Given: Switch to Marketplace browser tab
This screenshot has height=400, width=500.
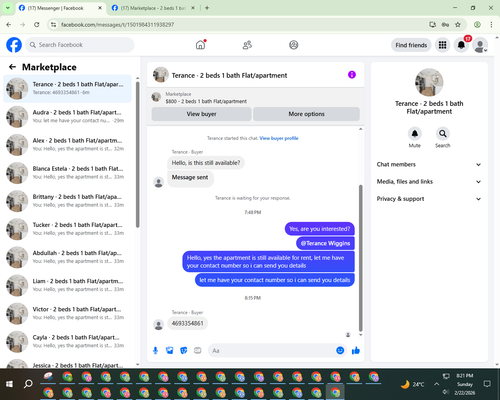Looking at the screenshot, I should pos(153,8).
